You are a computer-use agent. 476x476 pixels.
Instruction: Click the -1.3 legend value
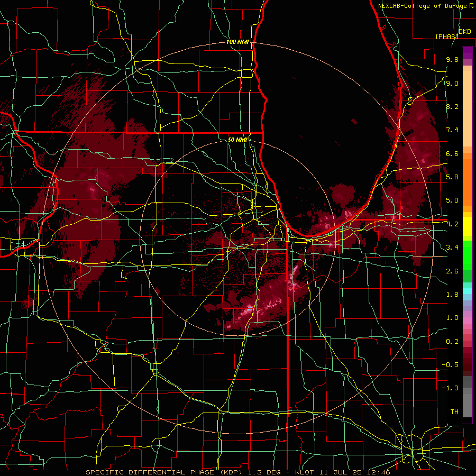[450, 388]
